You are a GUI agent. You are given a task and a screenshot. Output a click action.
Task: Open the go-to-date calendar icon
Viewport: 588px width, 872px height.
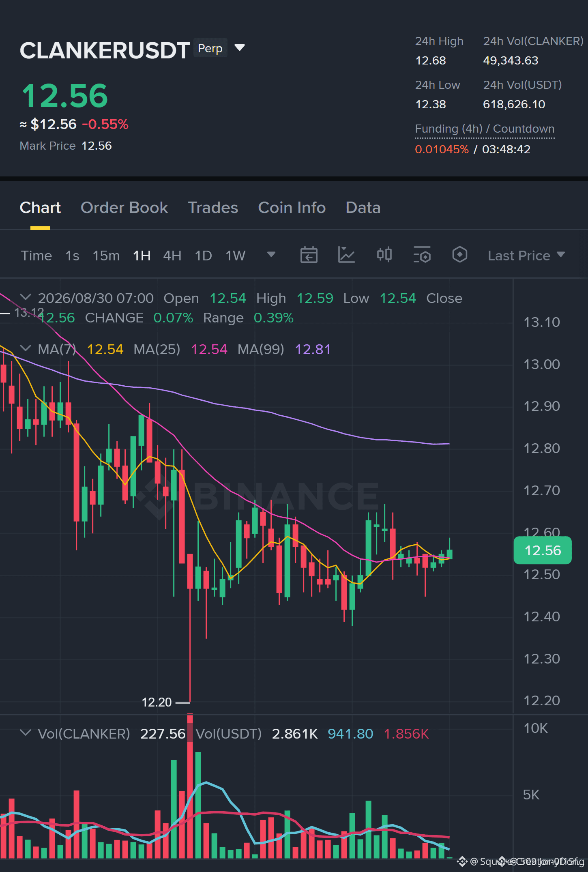point(309,255)
